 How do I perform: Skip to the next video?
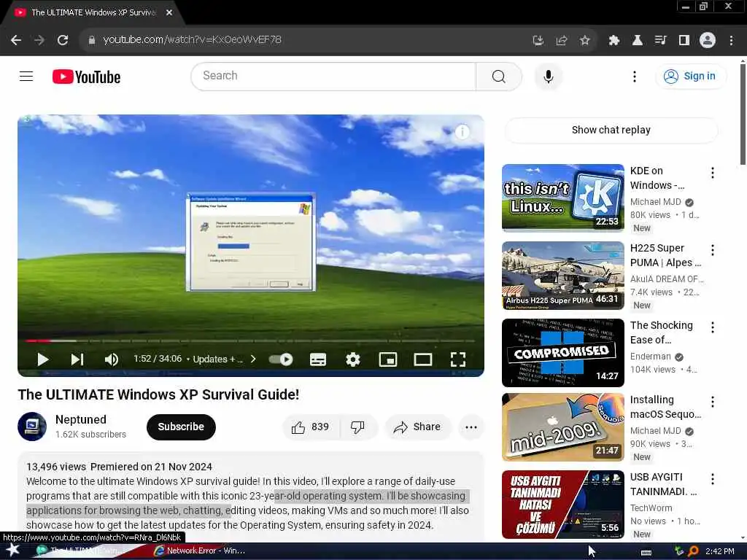coord(77,359)
